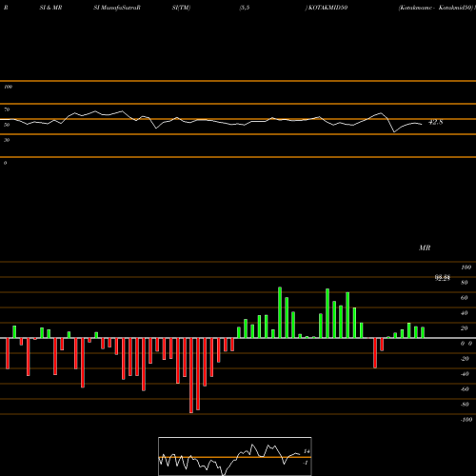
Task: Click the last green bar of the MR histogram
Action: [x=423, y=332]
